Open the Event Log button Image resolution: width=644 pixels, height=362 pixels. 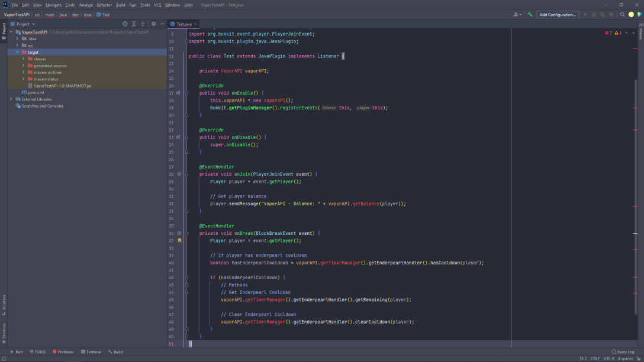pyautogui.click(x=623, y=352)
